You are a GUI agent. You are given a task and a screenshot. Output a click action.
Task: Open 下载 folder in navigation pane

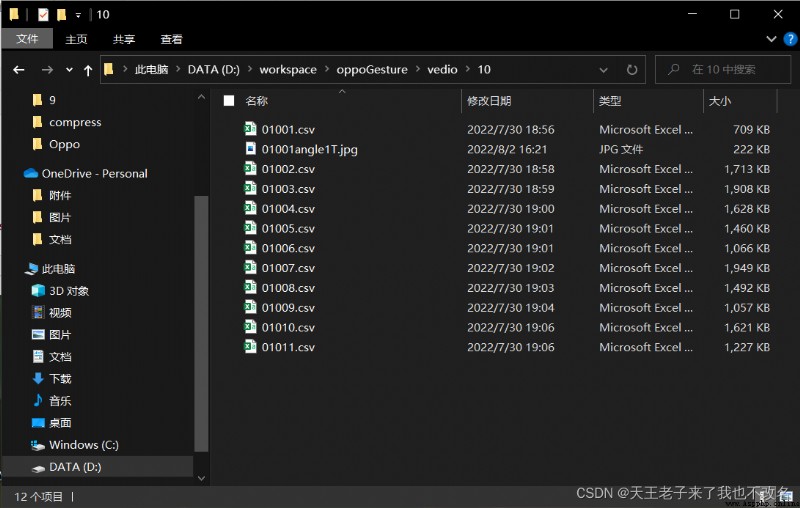[60, 378]
